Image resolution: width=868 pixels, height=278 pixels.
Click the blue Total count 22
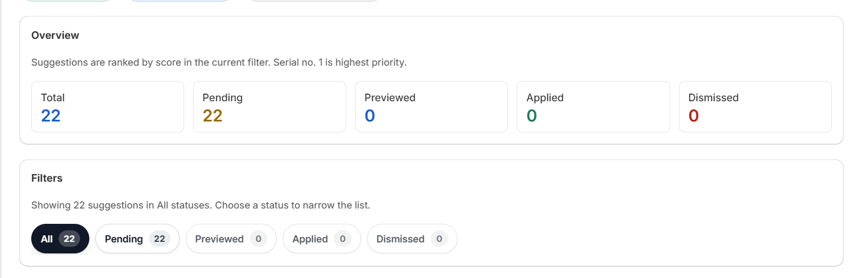tap(50, 116)
